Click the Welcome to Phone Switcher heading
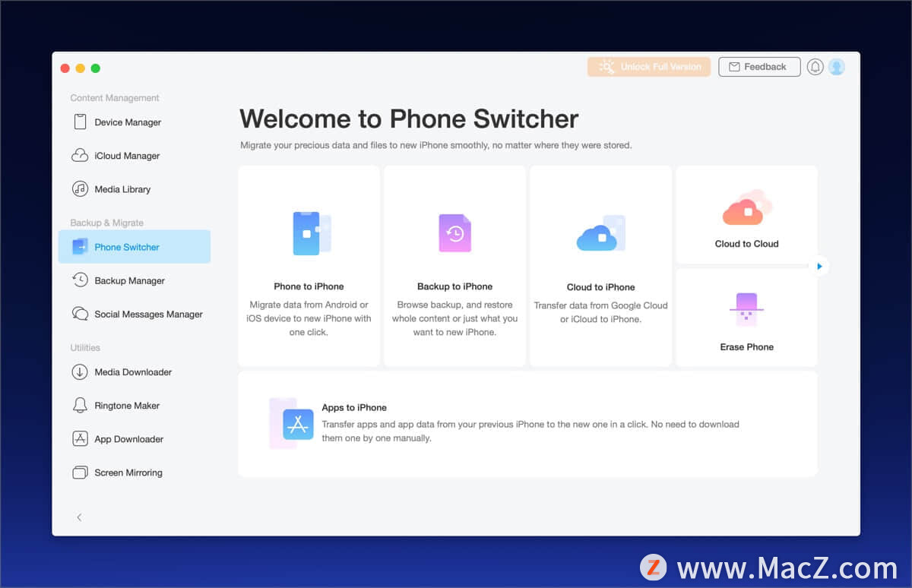Viewport: 912px width, 588px height. 409,119
